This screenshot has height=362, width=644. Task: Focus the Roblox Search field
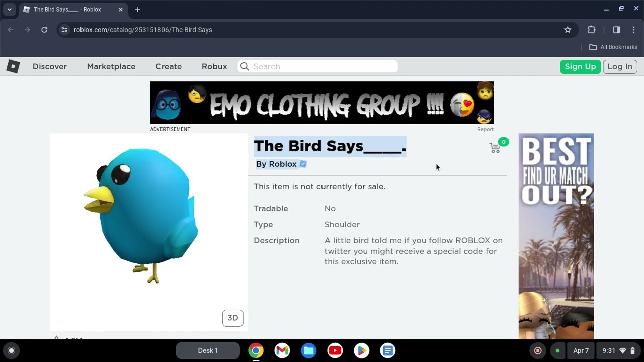[317, 66]
